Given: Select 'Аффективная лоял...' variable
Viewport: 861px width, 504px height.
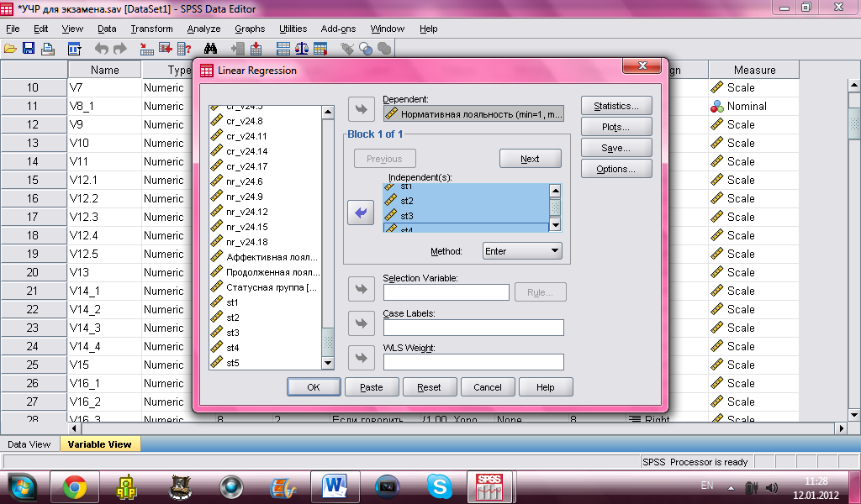Looking at the screenshot, I should [265, 257].
